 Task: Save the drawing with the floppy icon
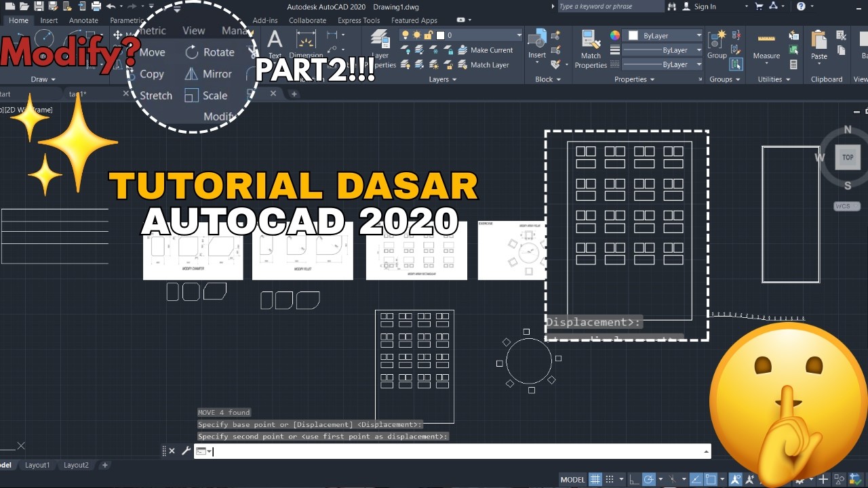(x=39, y=6)
